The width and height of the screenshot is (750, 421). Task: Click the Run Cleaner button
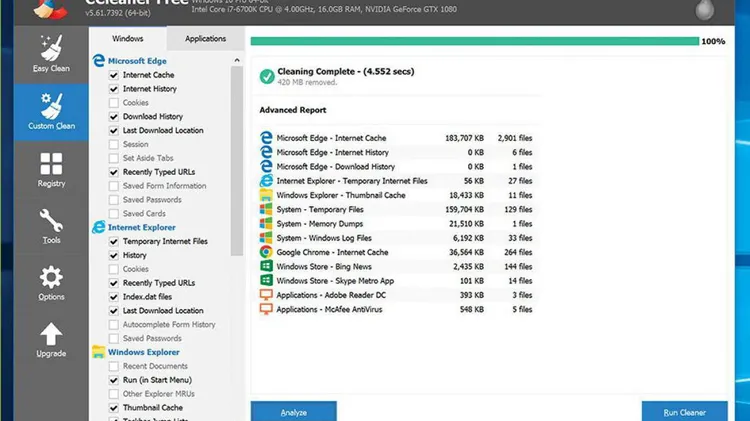pos(684,412)
